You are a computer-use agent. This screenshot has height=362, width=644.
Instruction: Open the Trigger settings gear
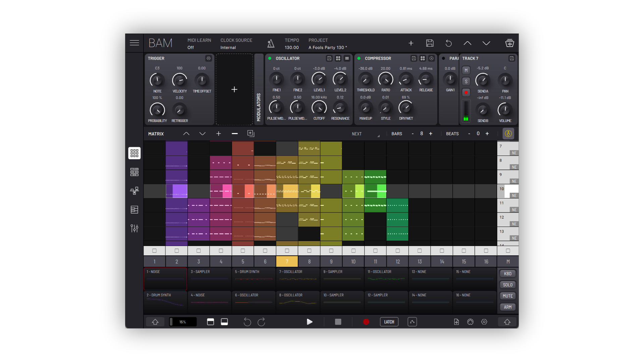point(209,58)
